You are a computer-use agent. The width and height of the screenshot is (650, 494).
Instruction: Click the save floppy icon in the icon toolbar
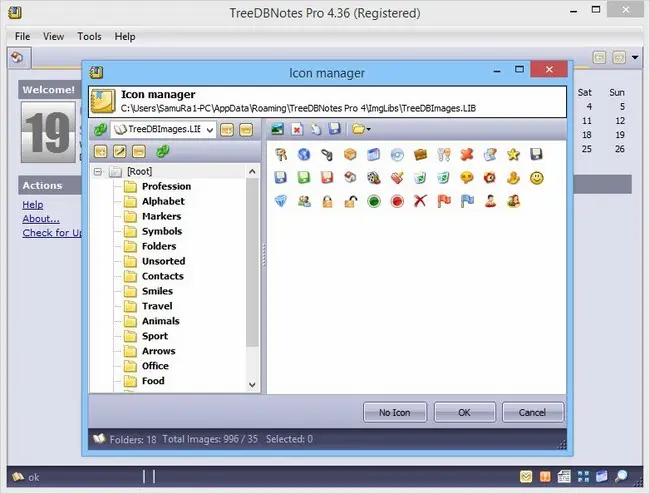(x=335, y=129)
